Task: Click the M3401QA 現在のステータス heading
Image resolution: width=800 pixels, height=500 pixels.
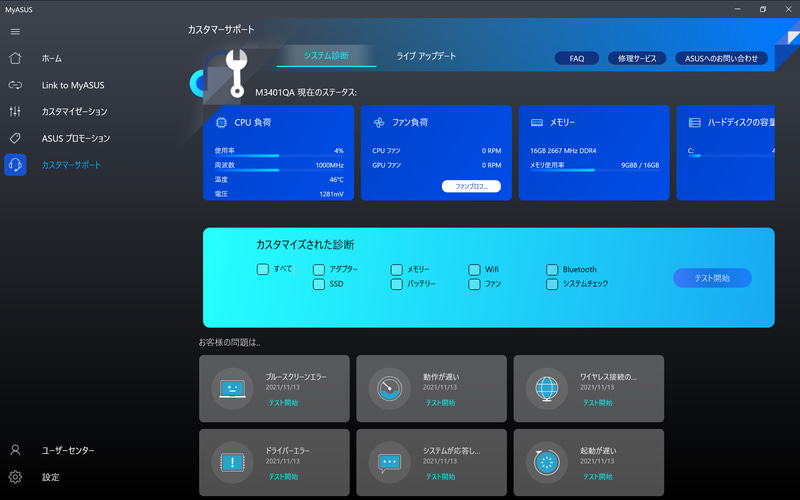Action: point(306,92)
